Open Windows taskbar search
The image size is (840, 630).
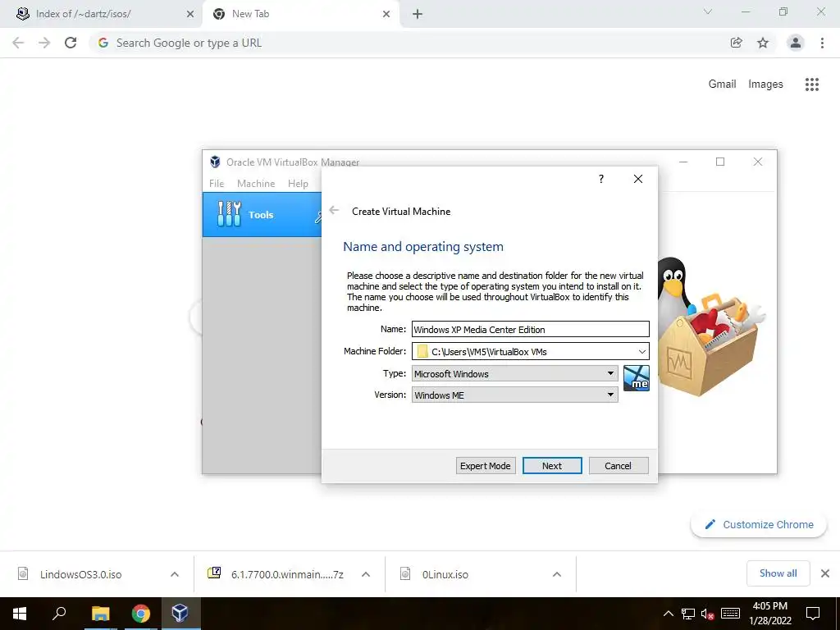(x=59, y=614)
